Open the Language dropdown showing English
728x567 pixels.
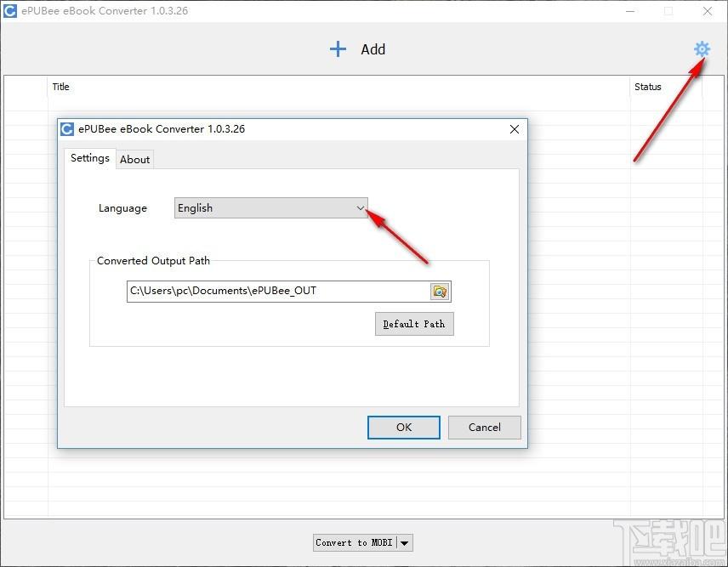271,208
